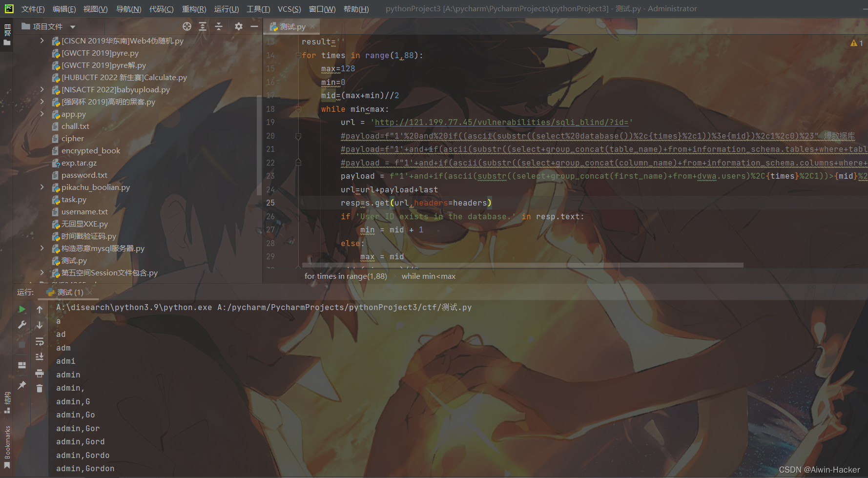Click scroll-to-end icon in run console
This screenshot has height=478, width=868.
click(40, 357)
